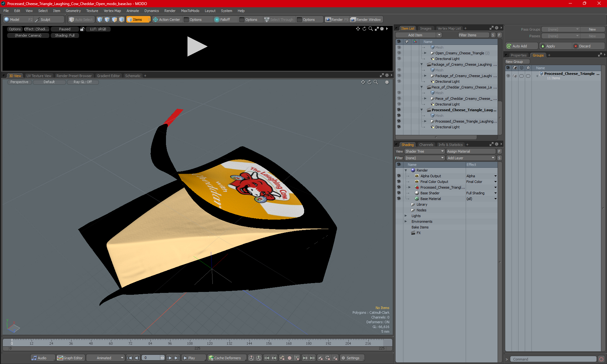Viewport: 607px width, 364px height.
Task: Click timeline ruler at frame 120
Action: coord(210,343)
